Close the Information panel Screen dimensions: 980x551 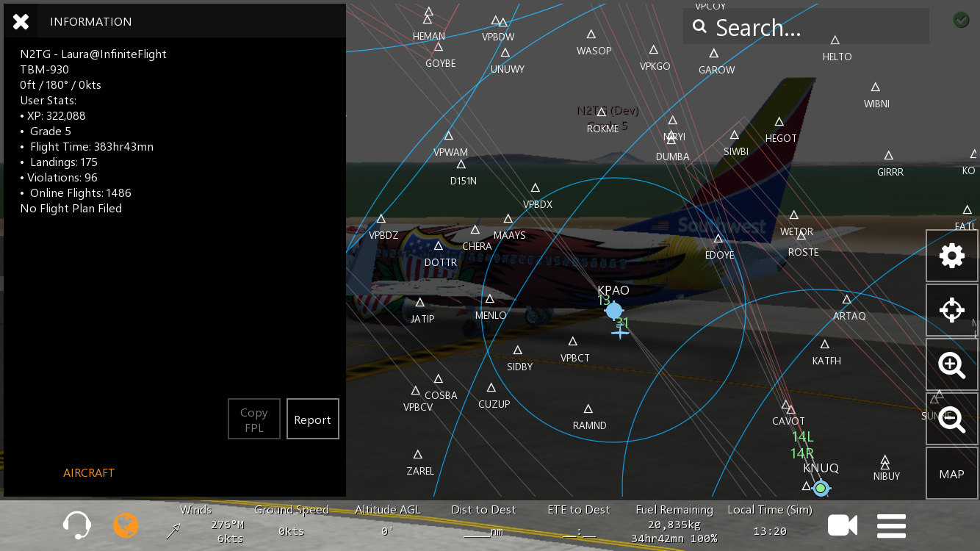point(21,21)
